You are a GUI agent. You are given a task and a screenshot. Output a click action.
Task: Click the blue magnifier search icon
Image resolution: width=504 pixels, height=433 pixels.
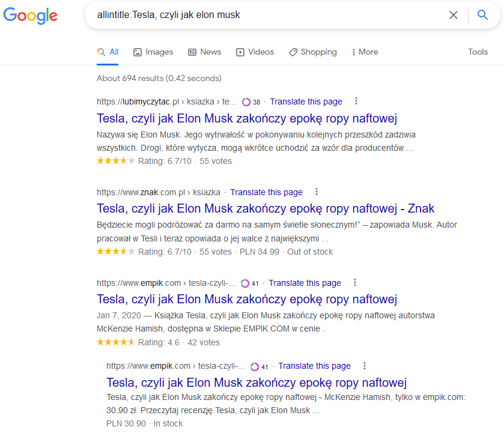point(482,15)
